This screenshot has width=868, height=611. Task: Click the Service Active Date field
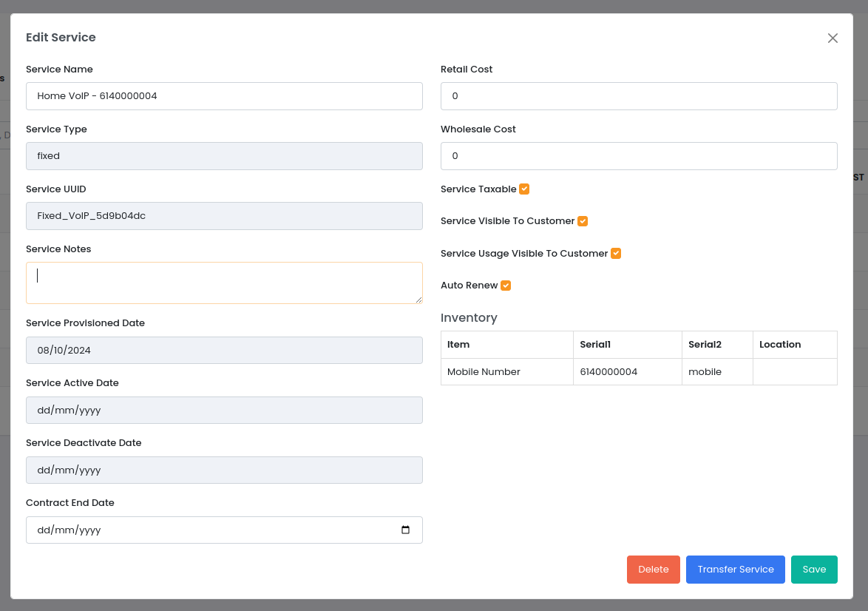(x=224, y=410)
